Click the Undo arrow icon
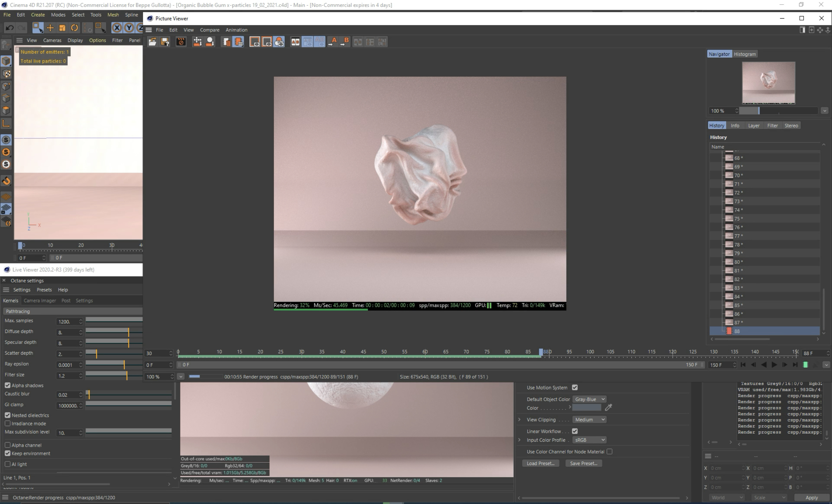 10,28
